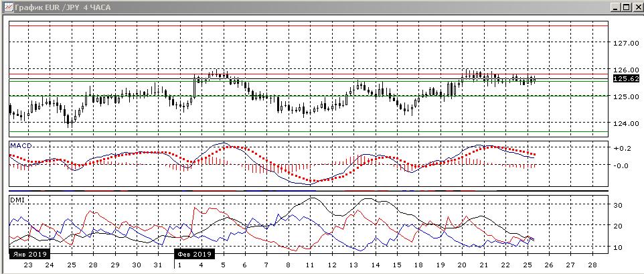
Task: Close the EUR/JPY chart window
Action: coord(637,7)
